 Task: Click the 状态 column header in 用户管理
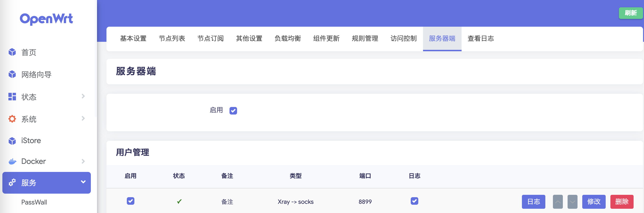click(179, 176)
